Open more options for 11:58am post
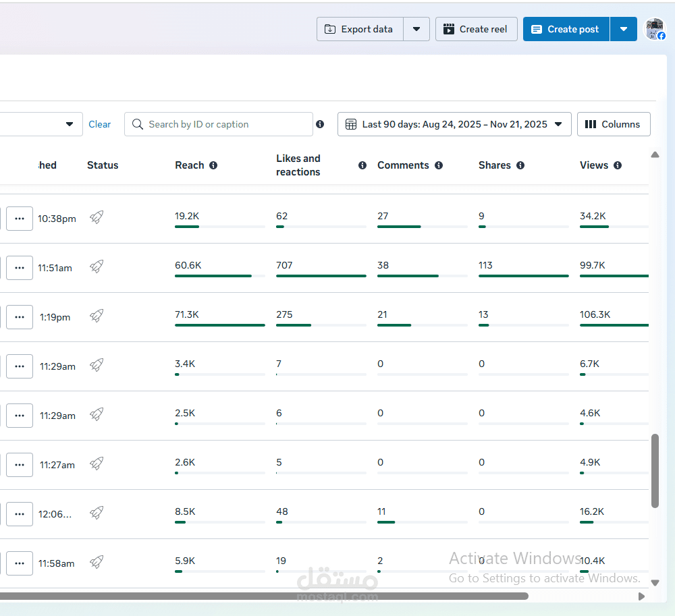Image resolution: width=675 pixels, height=616 pixels. click(x=20, y=563)
